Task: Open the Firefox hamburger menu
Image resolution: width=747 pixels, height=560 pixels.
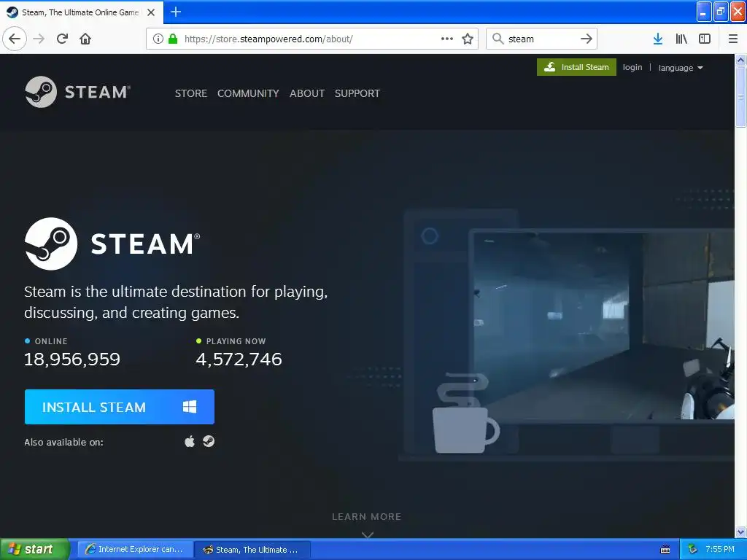Action: click(733, 39)
